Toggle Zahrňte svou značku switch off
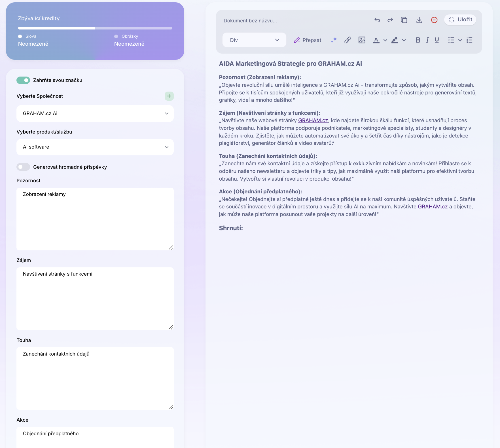 tap(23, 80)
